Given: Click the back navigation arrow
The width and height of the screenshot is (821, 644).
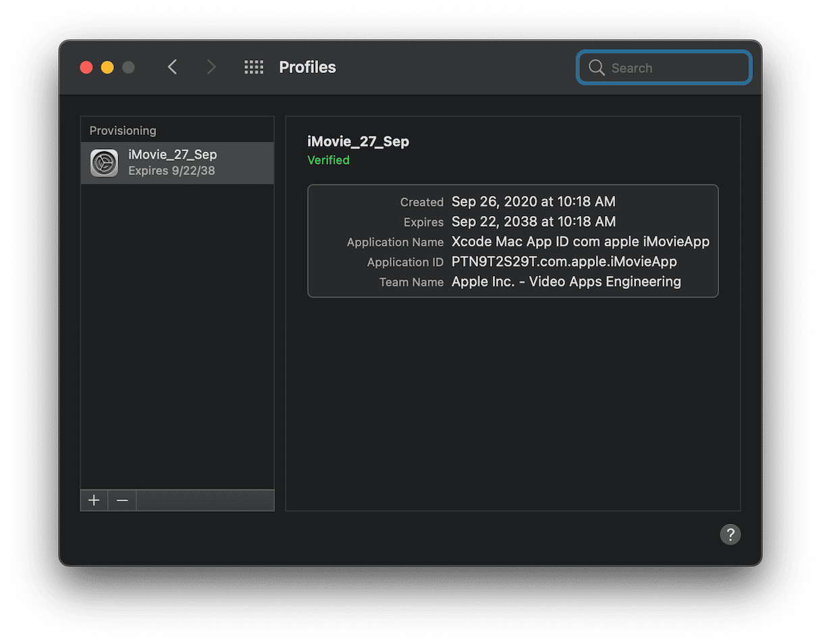Looking at the screenshot, I should [x=172, y=67].
